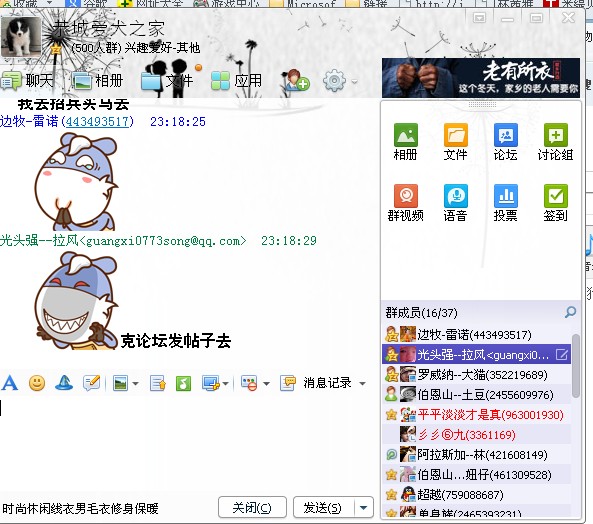Open the 语音 voice chat icon
This screenshot has height=524, width=593.
(x=455, y=196)
